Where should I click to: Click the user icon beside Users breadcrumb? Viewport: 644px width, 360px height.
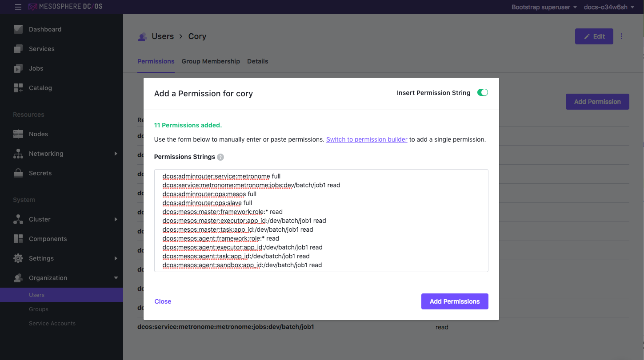tap(142, 37)
